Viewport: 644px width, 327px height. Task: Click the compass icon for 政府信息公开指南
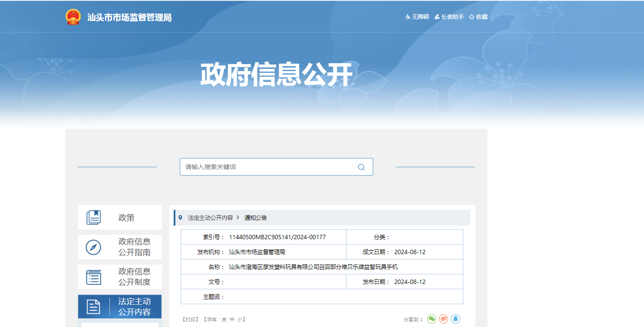tap(94, 247)
